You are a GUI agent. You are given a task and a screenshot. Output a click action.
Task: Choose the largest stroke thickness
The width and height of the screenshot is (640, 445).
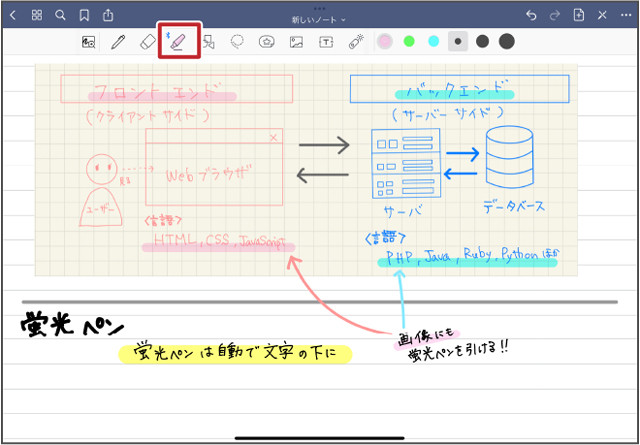click(507, 42)
